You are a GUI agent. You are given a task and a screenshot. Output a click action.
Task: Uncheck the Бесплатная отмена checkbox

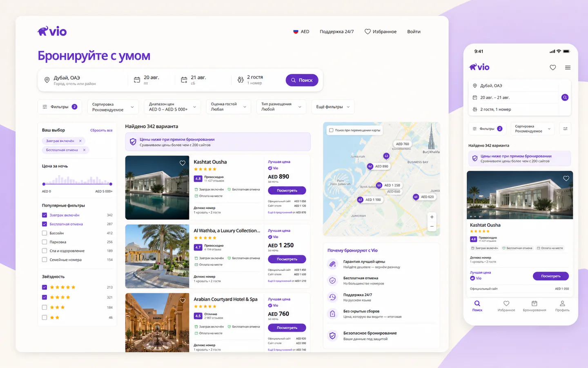(x=45, y=224)
